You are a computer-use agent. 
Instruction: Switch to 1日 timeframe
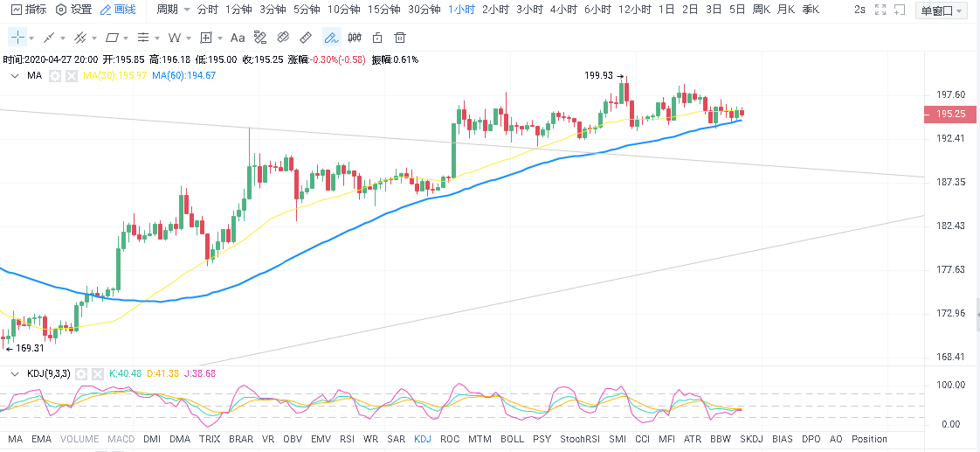coord(667,10)
